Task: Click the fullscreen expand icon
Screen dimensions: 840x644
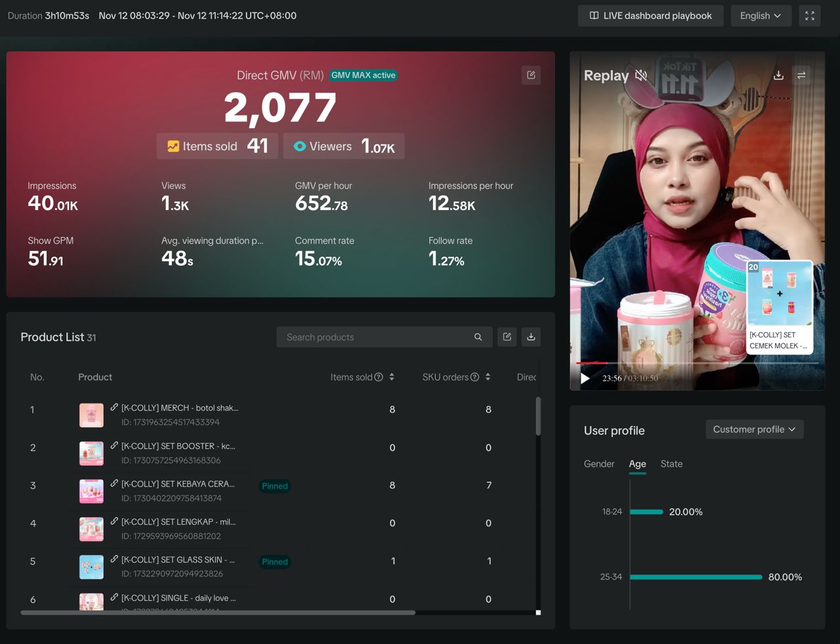Action: click(x=810, y=16)
